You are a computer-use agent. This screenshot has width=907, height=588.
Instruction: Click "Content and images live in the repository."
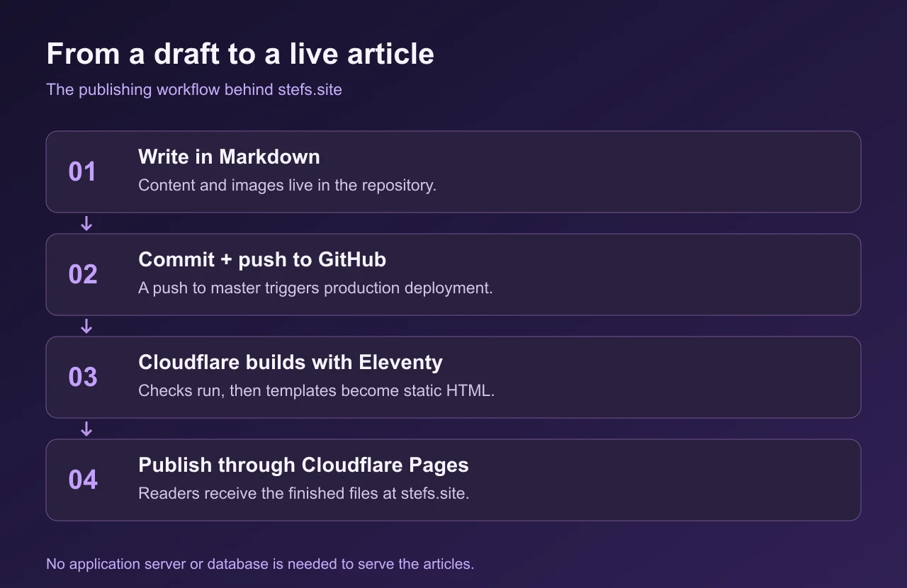(x=287, y=185)
